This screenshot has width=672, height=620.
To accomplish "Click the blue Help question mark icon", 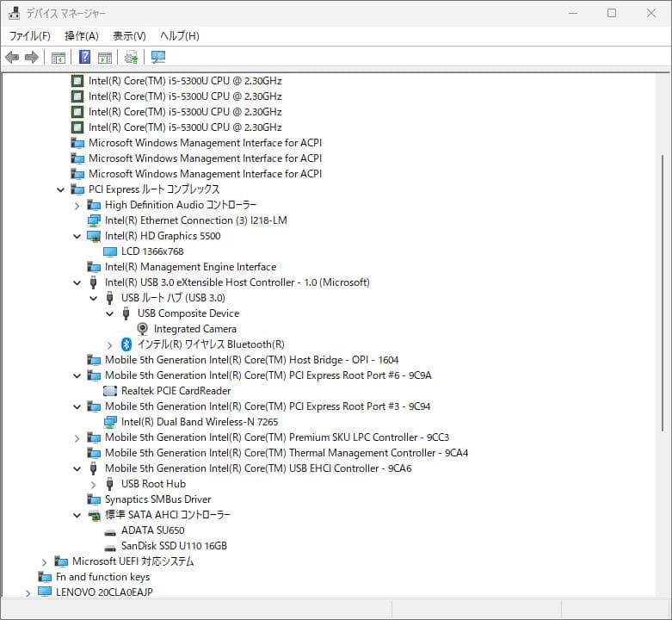I will point(85,57).
